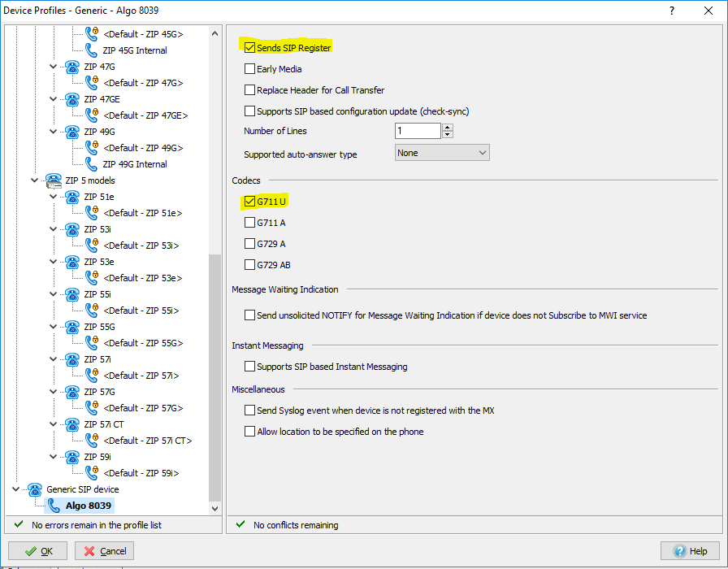Collapse the ZIP 47G tree node
Image resolution: width=728 pixels, height=569 pixels.
click(x=54, y=67)
